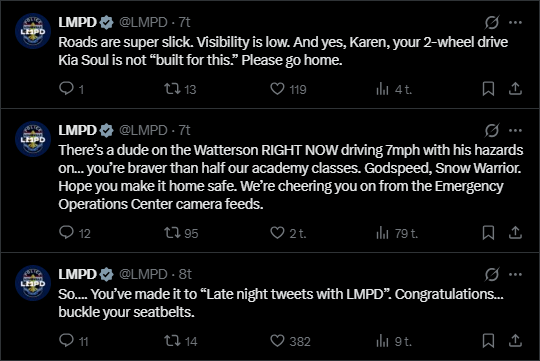Open Grok icon on Kia Soul tweet
The height and width of the screenshot is (361, 540).
pos(491,23)
